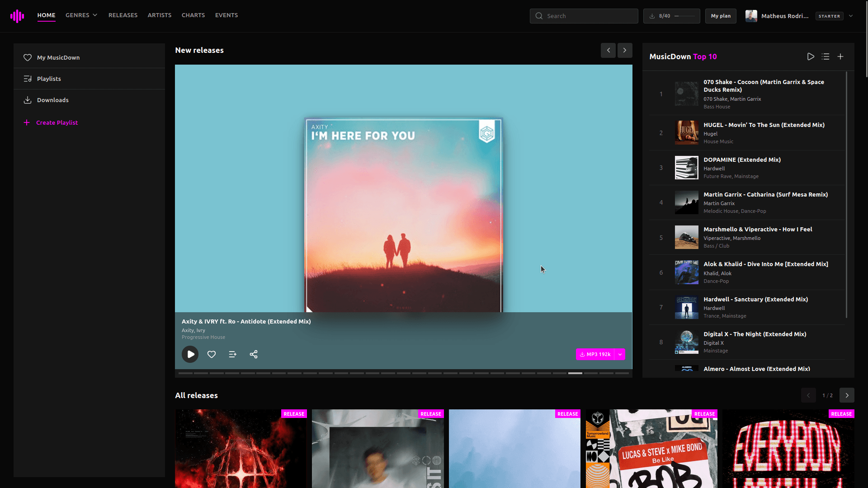Open the HOME navigation tab
Screen dimensions: 868x488
46,15
